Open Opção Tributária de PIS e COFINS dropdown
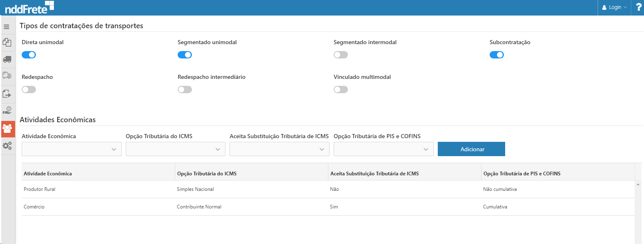This screenshot has width=644, height=244. [383, 149]
